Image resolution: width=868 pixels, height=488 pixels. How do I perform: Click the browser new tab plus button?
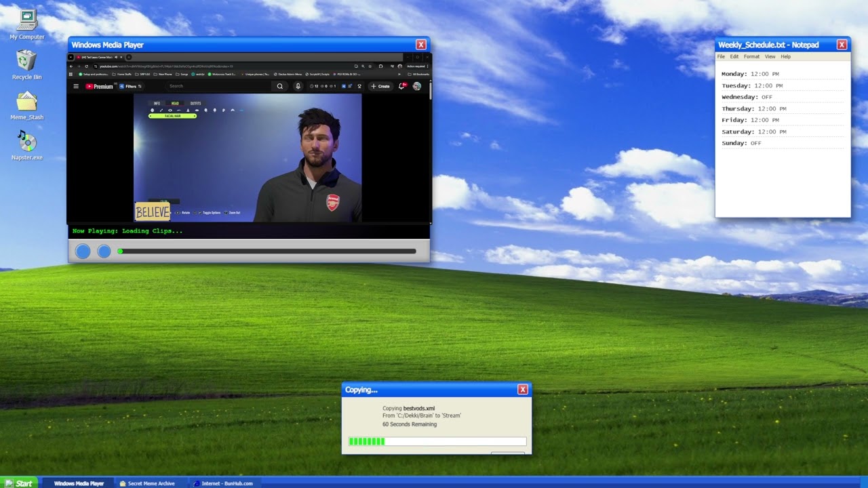point(129,57)
